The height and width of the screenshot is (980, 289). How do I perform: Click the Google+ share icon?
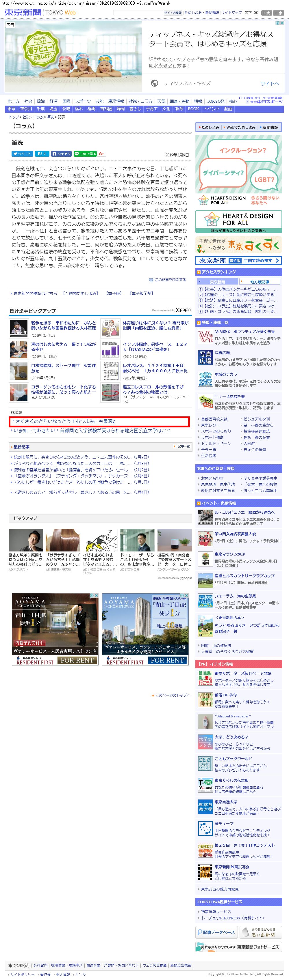(101, 154)
